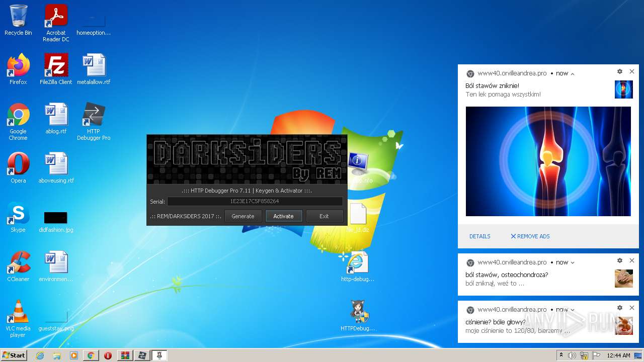Image resolution: width=644 pixels, height=362 pixels.
Task: Click the Exit button in the keygen
Action: [324, 216]
